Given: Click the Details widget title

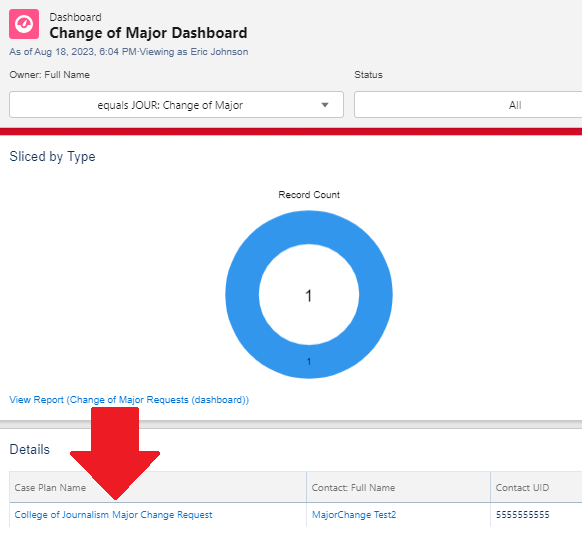Looking at the screenshot, I should (30, 449).
